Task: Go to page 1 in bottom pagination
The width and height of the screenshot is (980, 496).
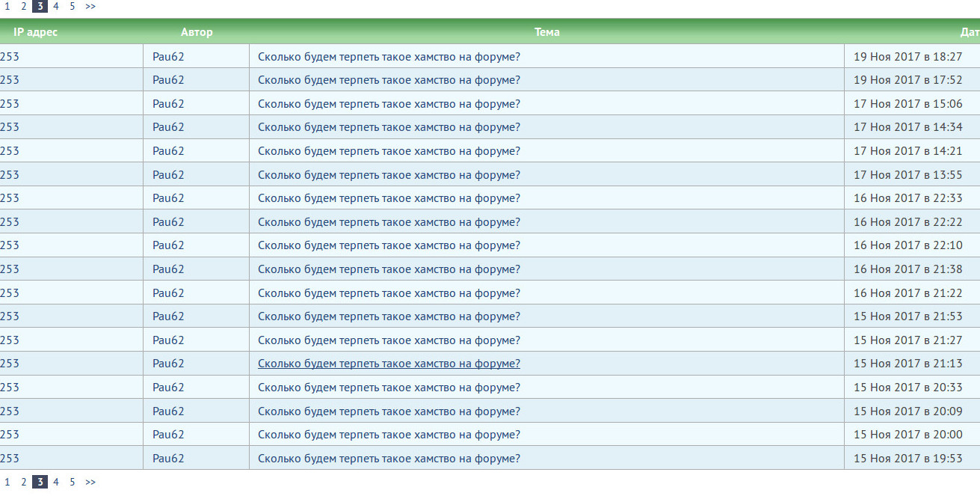Action: pos(7,483)
